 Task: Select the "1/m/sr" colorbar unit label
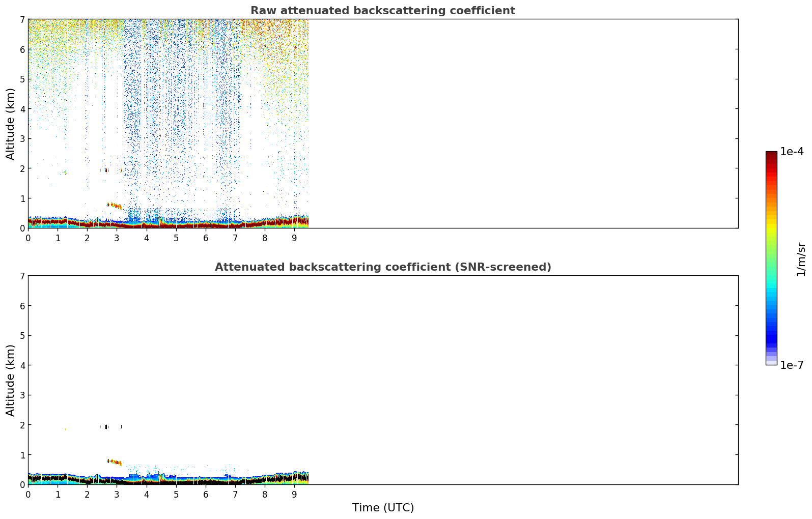(801, 259)
